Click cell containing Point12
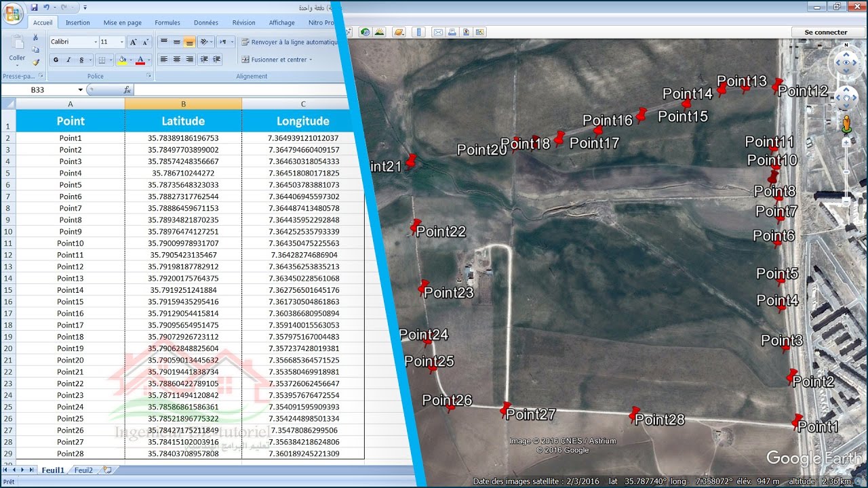The image size is (868, 488). pos(71,266)
